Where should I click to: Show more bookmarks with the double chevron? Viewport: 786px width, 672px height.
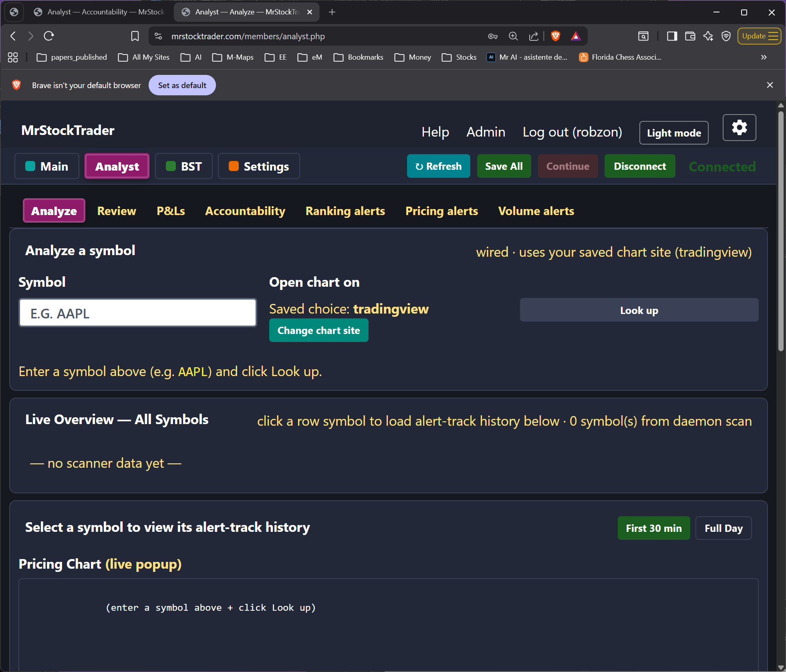pos(764,57)
